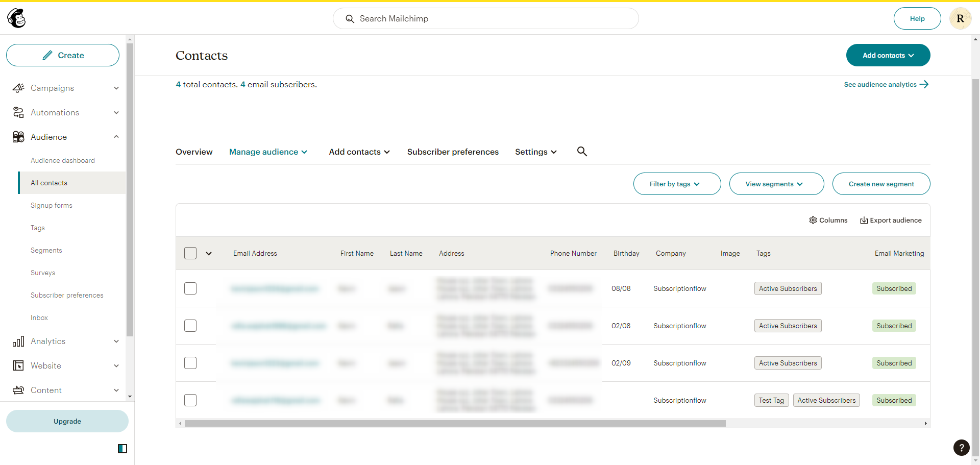Open the account avatar R
Screen dimensions: 980x465
960,18
